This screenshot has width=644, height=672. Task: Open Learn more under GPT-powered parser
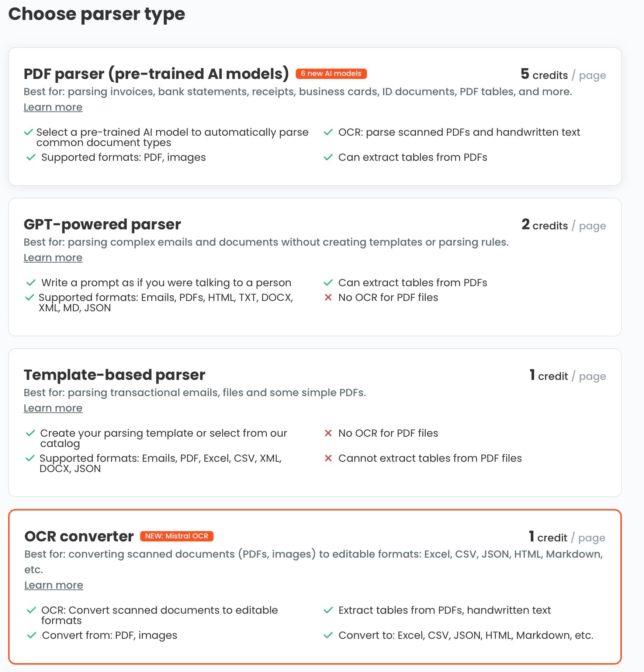[53, 258]
